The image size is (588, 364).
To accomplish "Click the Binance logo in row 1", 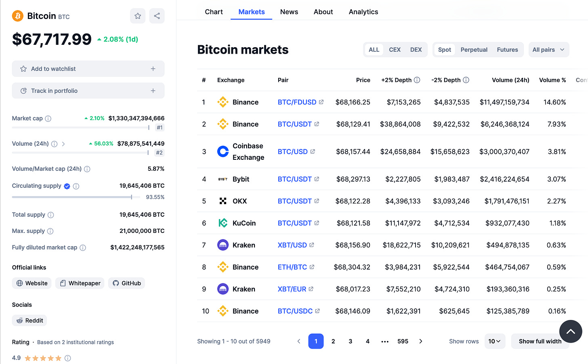I will pos(223,102).
